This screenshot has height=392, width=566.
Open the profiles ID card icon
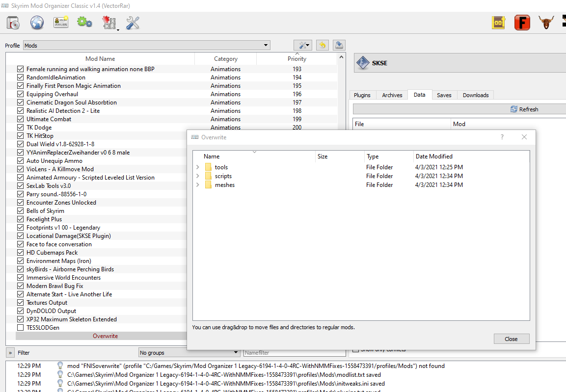pos(61,23)
